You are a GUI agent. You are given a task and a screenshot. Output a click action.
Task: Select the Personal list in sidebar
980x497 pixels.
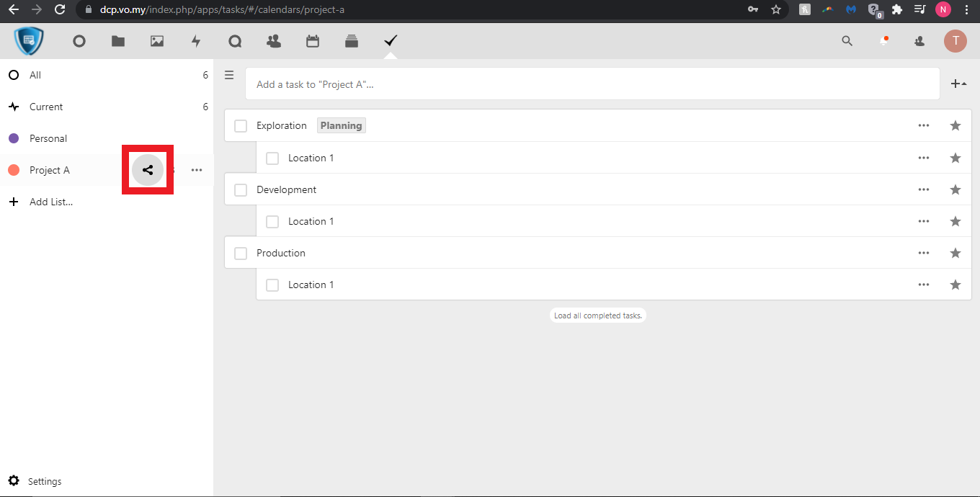48,138
